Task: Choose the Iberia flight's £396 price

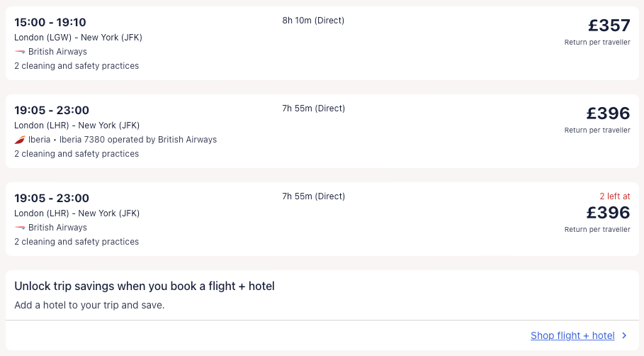Action: pos(608,113)
